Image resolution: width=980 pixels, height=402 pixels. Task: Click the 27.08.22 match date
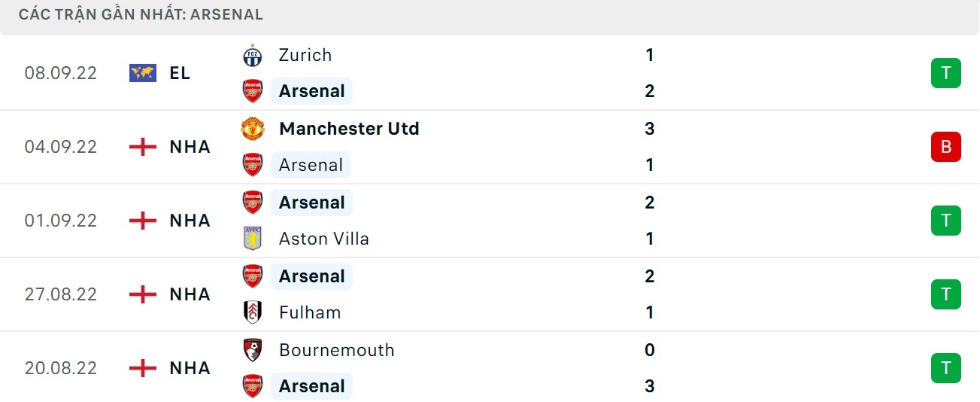click(x=61, y=294)
